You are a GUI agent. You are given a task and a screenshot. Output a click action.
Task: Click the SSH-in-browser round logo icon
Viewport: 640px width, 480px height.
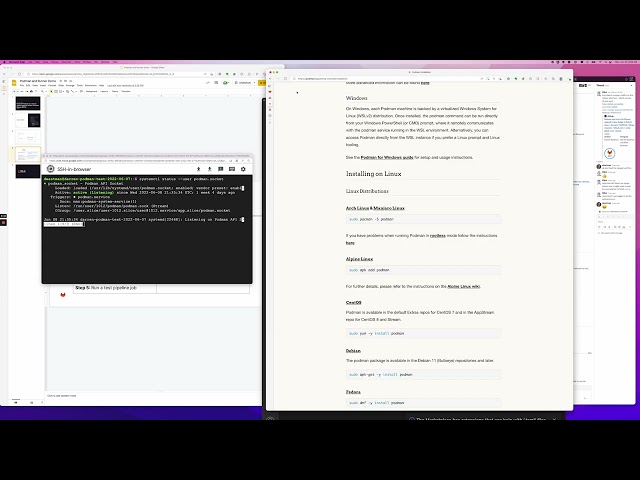(51, 169)
